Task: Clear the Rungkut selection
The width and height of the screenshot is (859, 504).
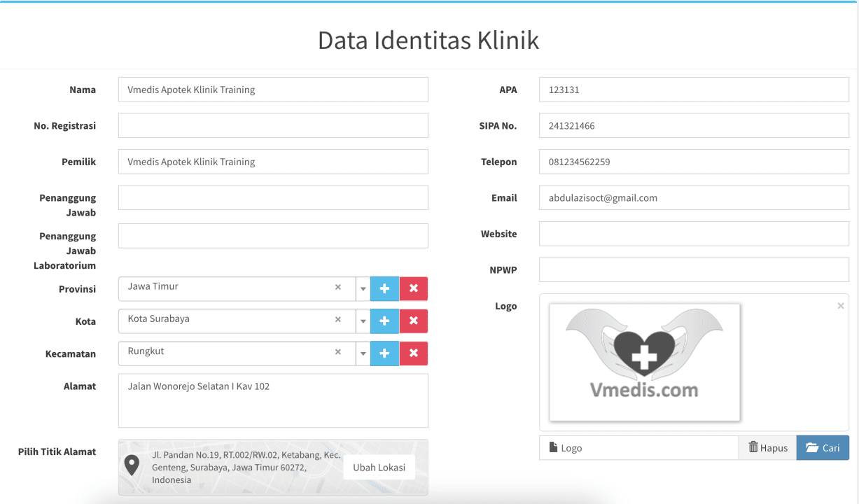Action: click(x=338, y=352)
